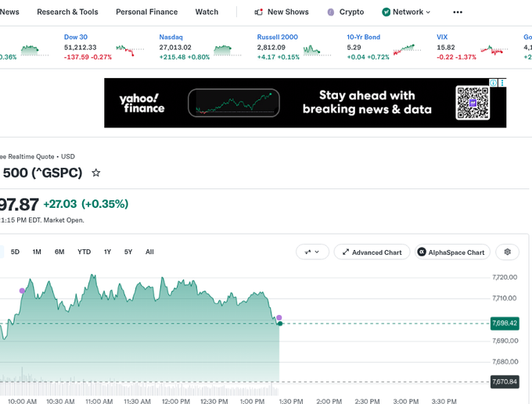Click purple event marker at chart's end
The height and width of the screenshot is (404, 532).
point(279,317)
